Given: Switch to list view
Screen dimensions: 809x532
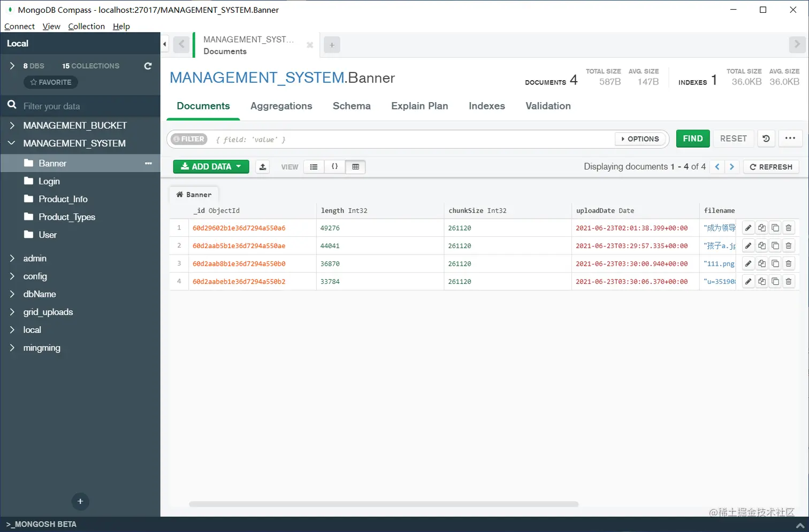Looking at the screenshot, I should 314,167.
